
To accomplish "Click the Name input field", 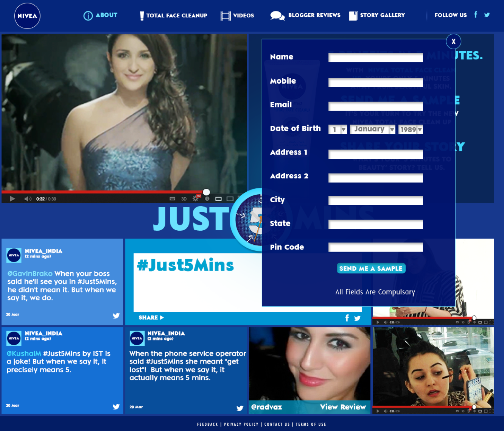I will click(376, 58).
